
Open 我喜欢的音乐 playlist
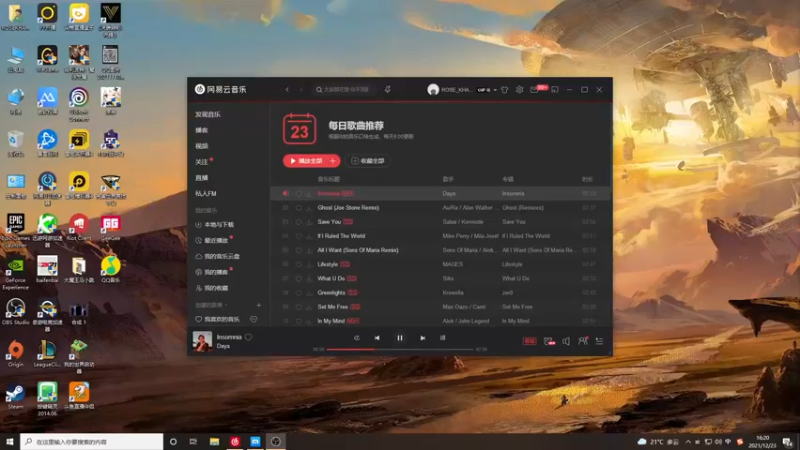pyautogui.click(x=222, y=319)
